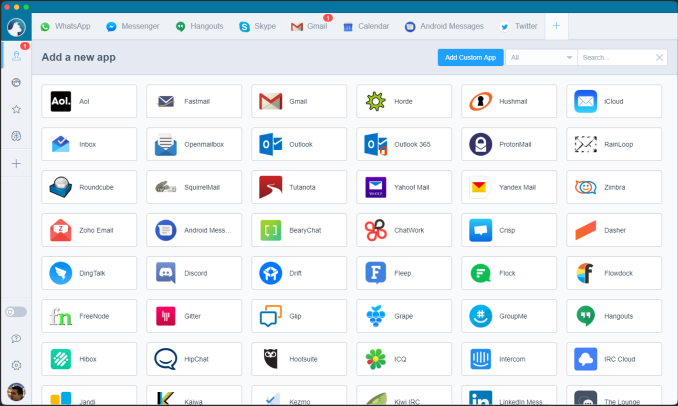
Task: Add the Gitter app
Action: point(194,316)
